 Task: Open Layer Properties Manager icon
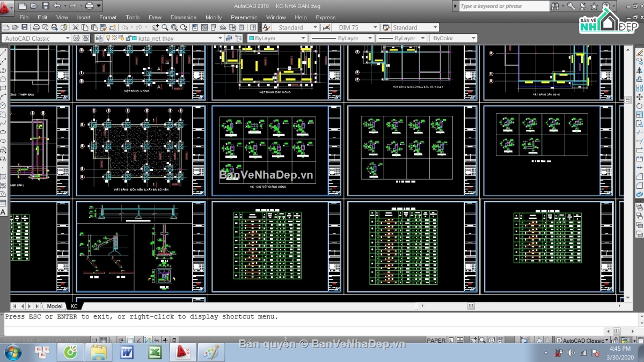coord(99,38)
